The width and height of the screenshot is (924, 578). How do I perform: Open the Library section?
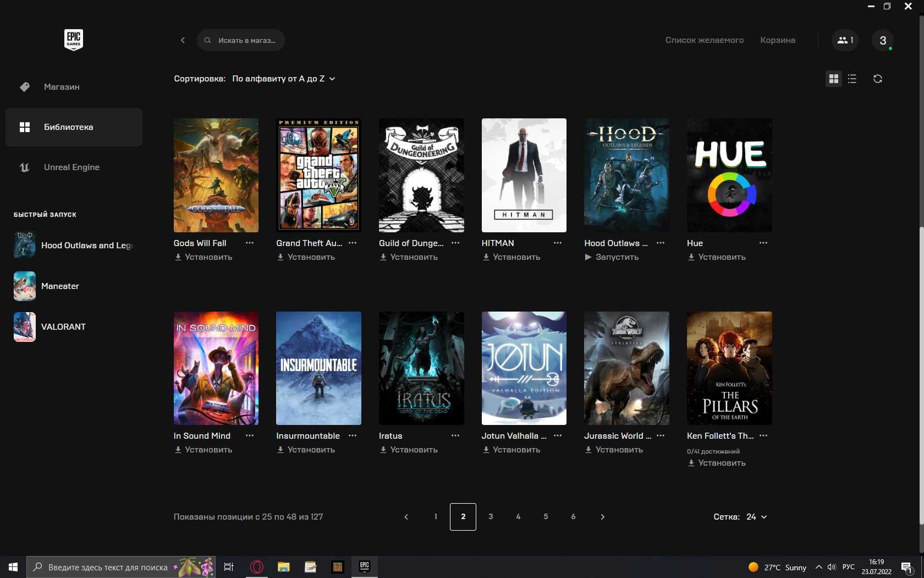click(74, 127)
